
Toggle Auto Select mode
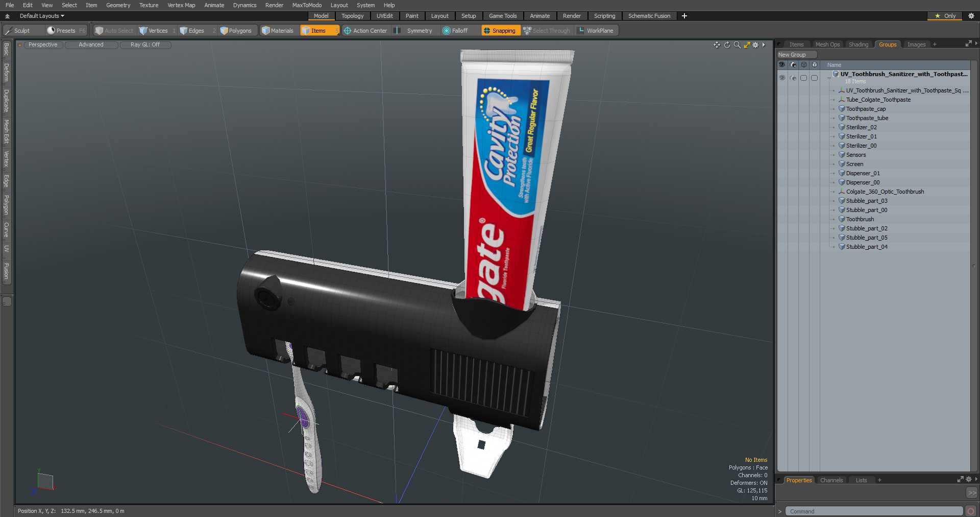114,31
